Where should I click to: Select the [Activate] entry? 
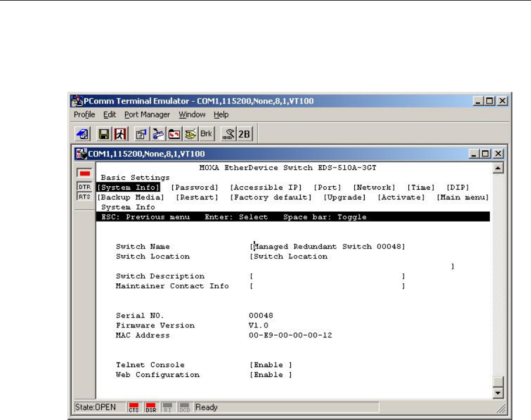click(401, 197)
